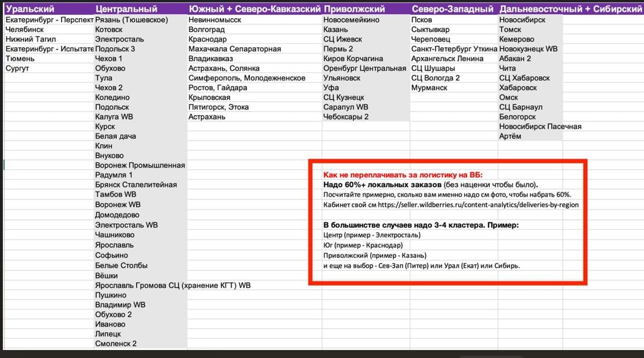
Task: Click the Владикавказ cell
Action: point(255,59)
